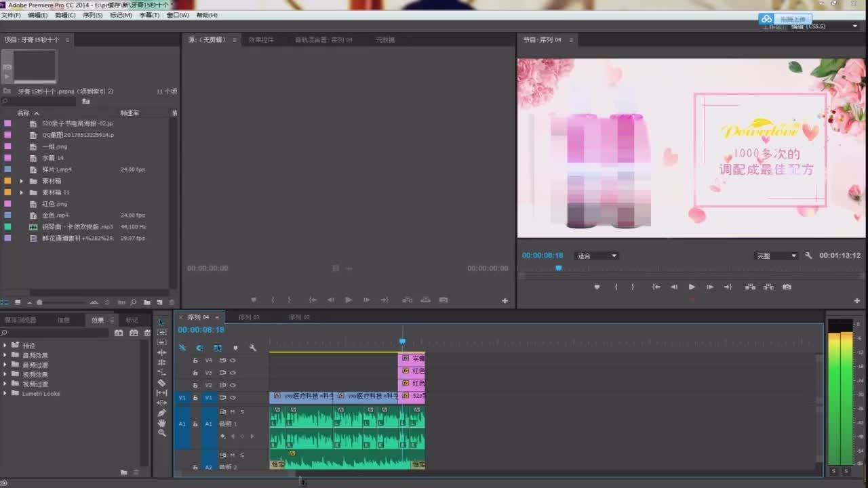
Task: Open the 文件(F) menu
Action: coord(11,15)
